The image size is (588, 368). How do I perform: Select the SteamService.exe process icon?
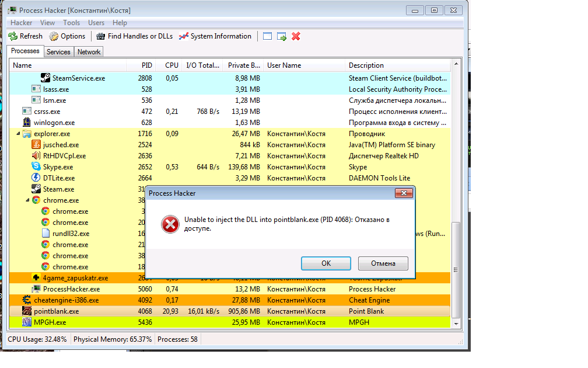(x=45, y=78)
